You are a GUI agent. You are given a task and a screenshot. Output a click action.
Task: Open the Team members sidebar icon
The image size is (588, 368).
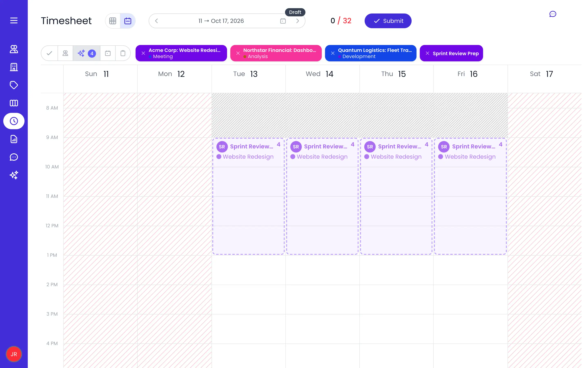(x=14, y=49)
